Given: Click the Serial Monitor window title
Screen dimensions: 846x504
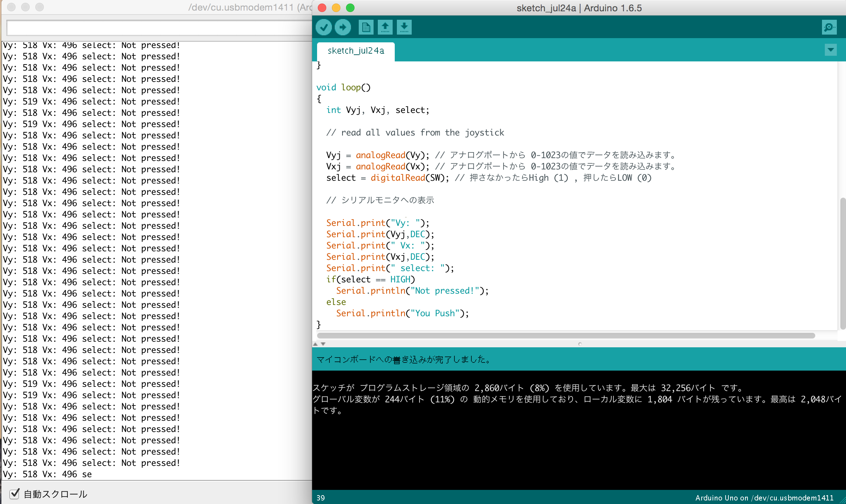Looking at the screenshot, I should [250, 7].
